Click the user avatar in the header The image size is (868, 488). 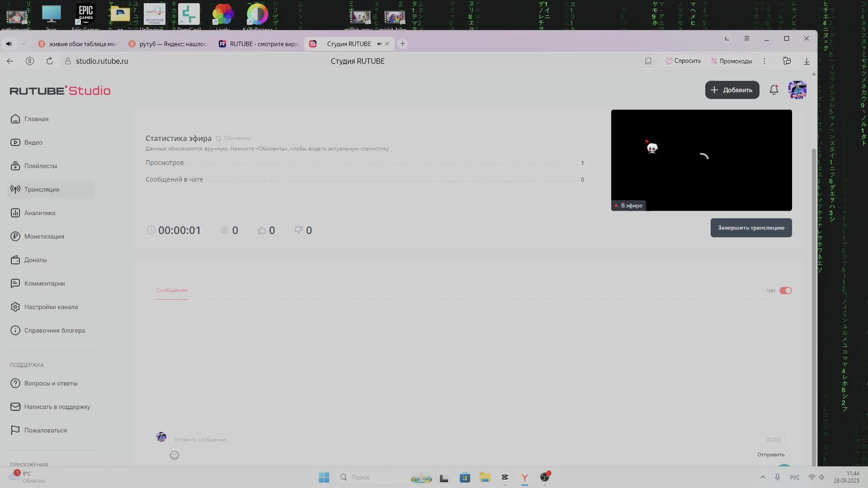[x=797, y=90]
